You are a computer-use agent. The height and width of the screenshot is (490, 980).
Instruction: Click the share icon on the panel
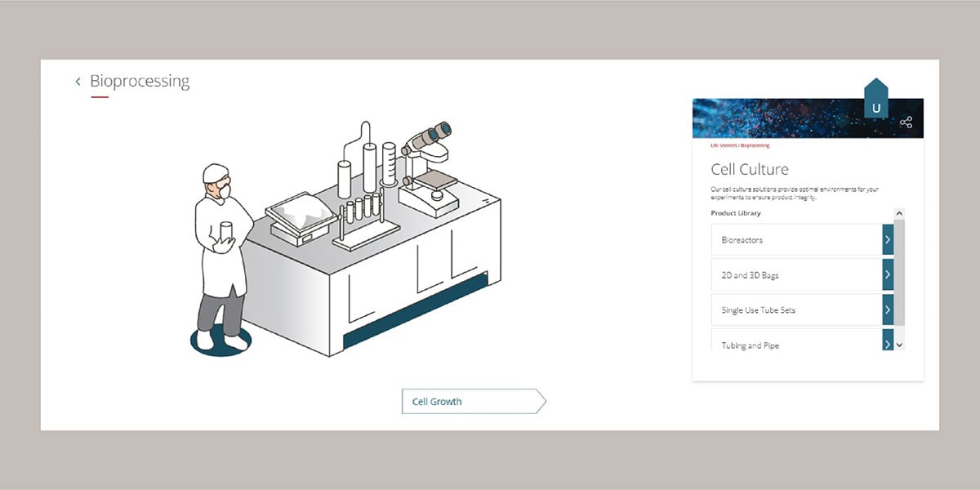(906, 121)
